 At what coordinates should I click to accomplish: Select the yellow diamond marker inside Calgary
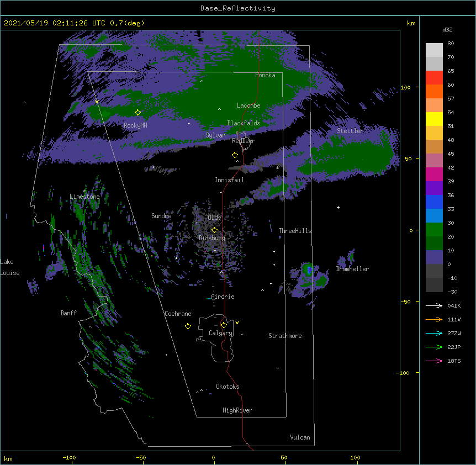[x=224, y=325]
